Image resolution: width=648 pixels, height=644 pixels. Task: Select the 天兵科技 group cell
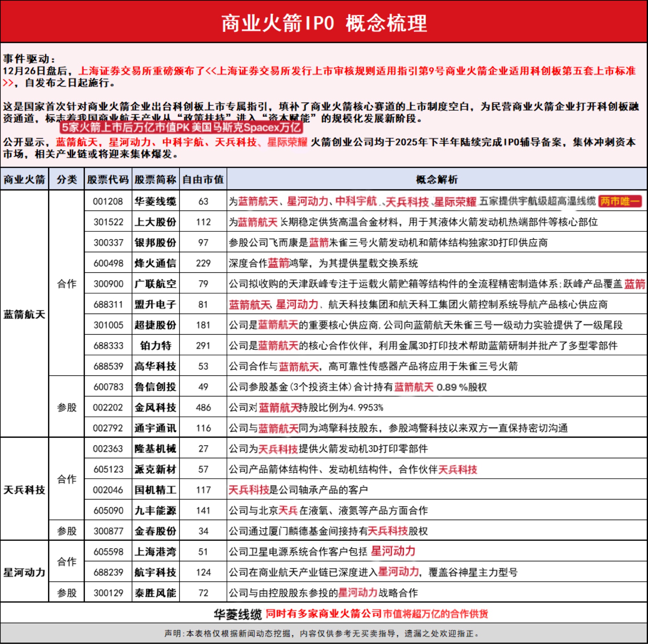point(24,490)
